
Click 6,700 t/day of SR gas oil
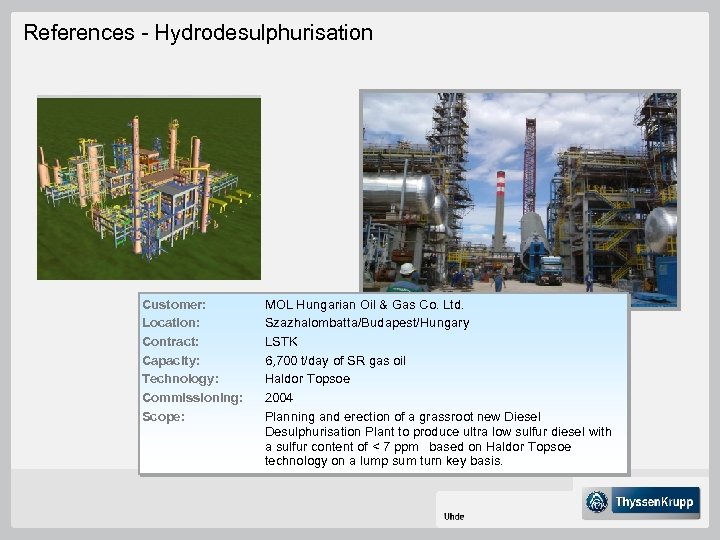(335, 360)
